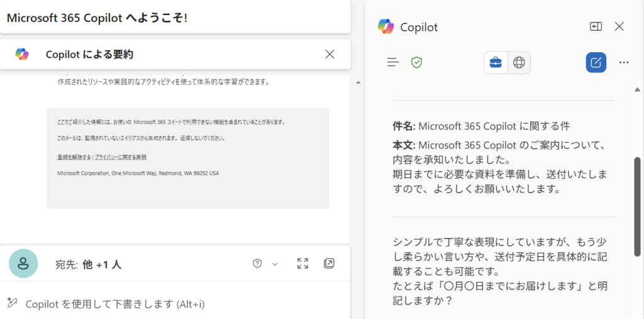644x319 pixels.
Task: Click the green shield protection icon
Action: pos(416,62)
